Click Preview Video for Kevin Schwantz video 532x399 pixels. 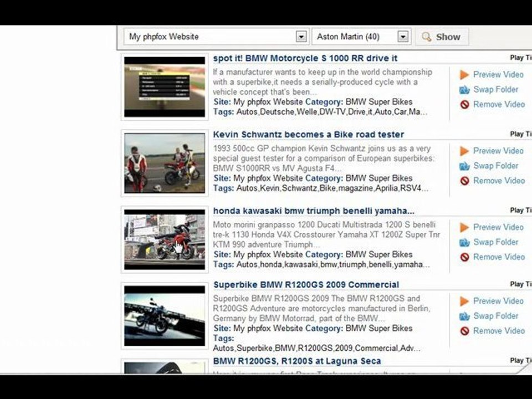tap(498, 151)
